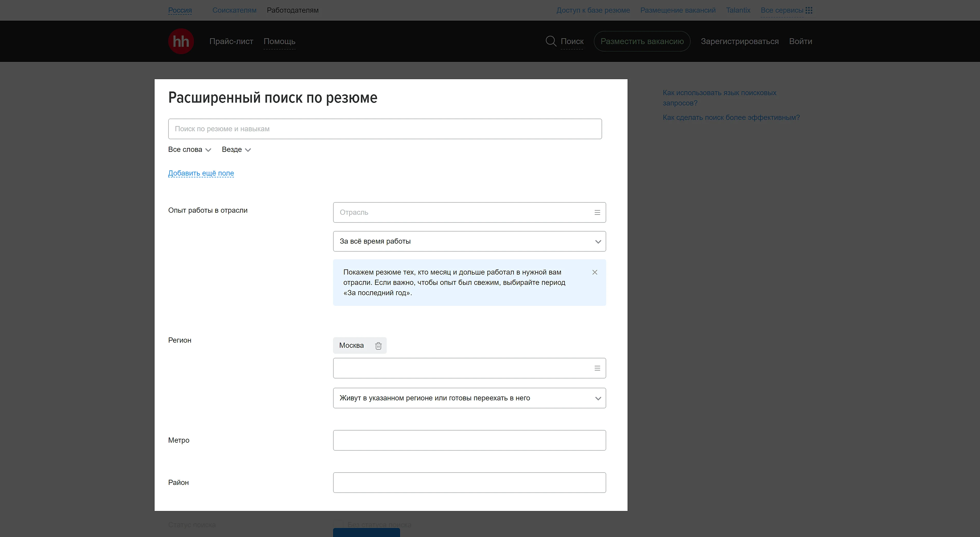Click the search magnifier icon

click(551, 41)
